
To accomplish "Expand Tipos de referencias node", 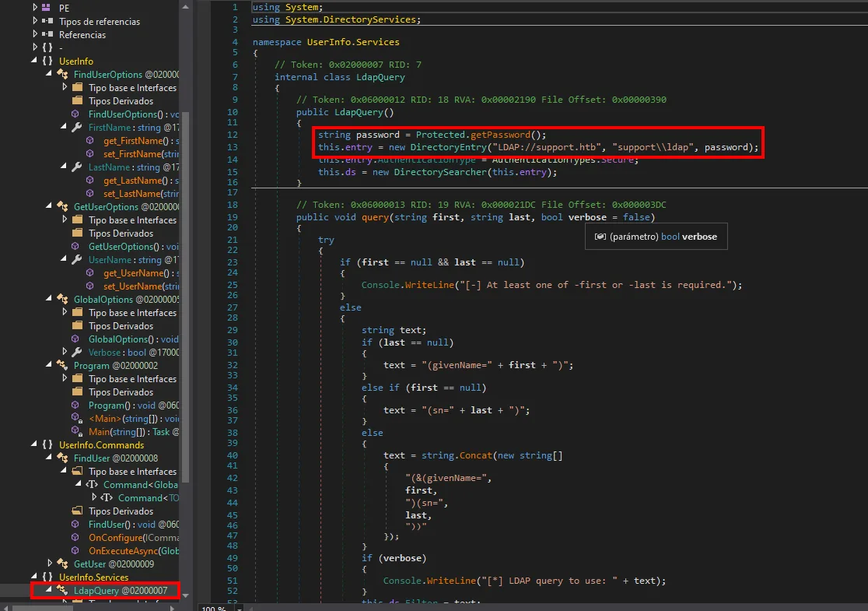I will pos(35,20).
